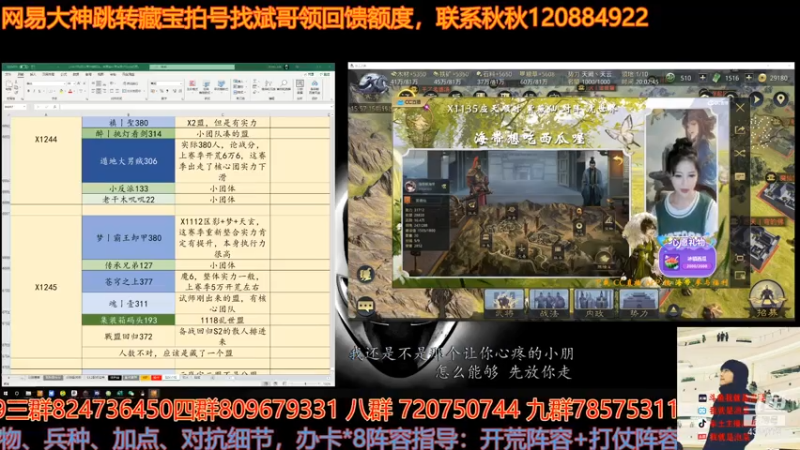Open Windows Start menu
Viewport: 800px width, 450px height.
point(6,393)
